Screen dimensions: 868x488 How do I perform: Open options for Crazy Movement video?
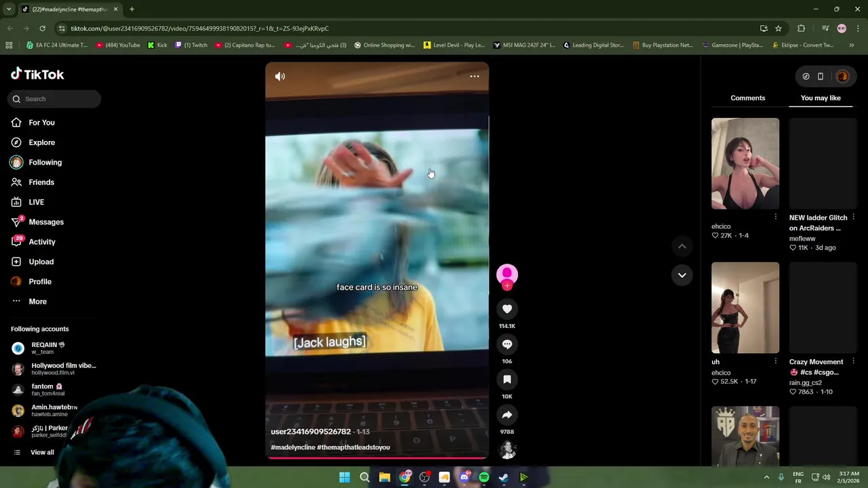point(853,362)
